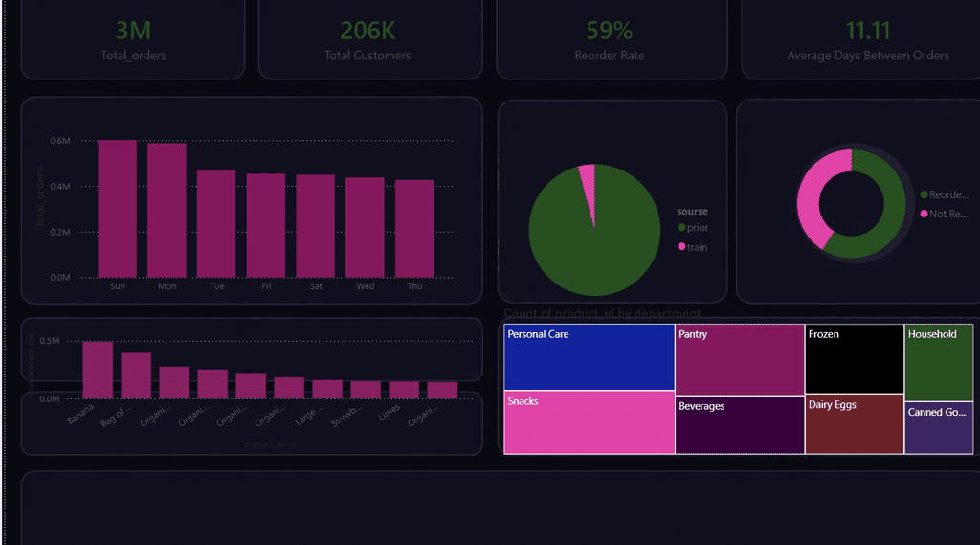Click the Sun bar in weekday chart

(118, 209)
